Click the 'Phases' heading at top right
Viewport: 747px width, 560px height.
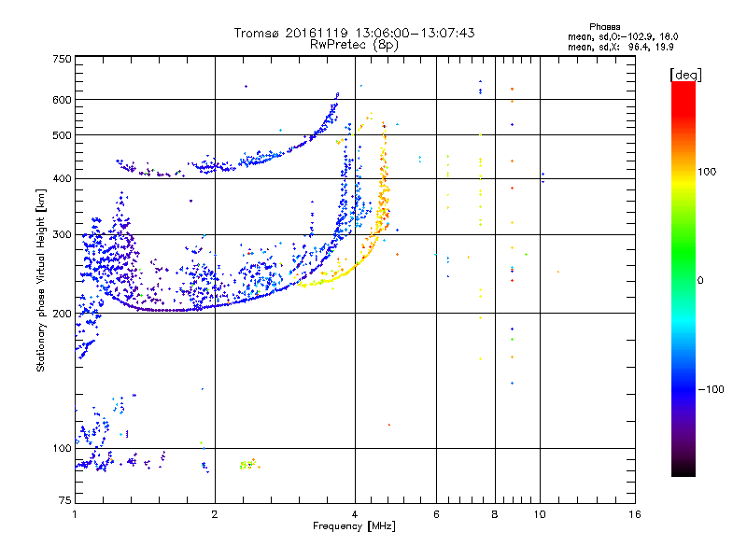604,27
